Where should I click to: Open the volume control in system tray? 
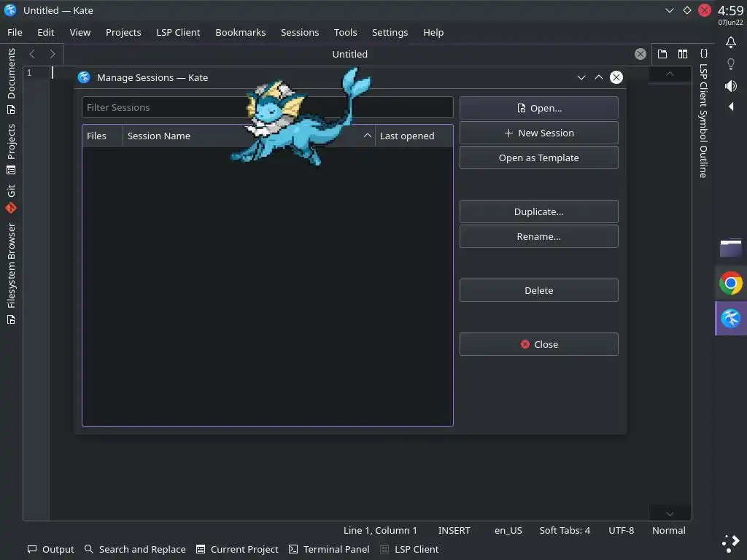click(x=731, y=86)
